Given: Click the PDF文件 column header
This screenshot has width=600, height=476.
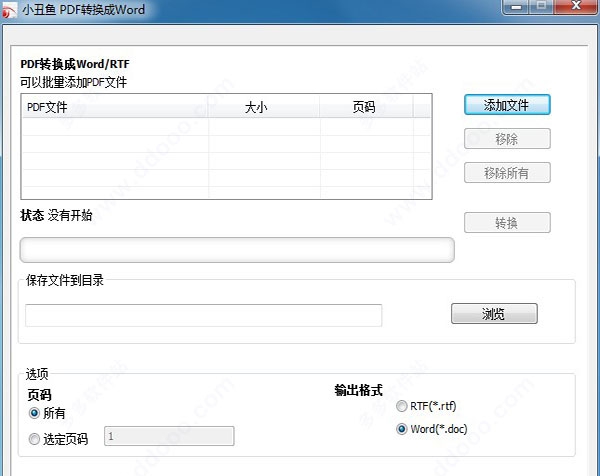Looking at the screenshot, I should (x=115, y=107).
